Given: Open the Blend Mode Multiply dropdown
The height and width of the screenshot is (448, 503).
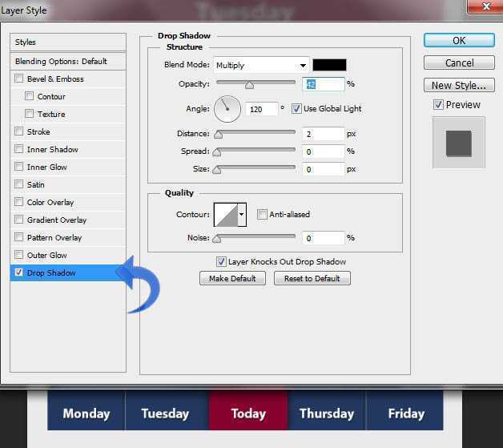Looking at the screenshot, I should coord(261,66).
